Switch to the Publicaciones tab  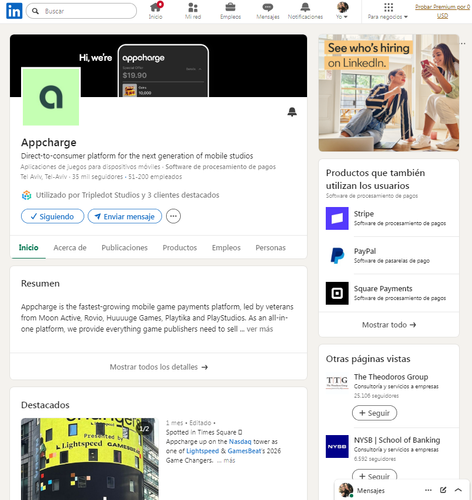(124, 248)
